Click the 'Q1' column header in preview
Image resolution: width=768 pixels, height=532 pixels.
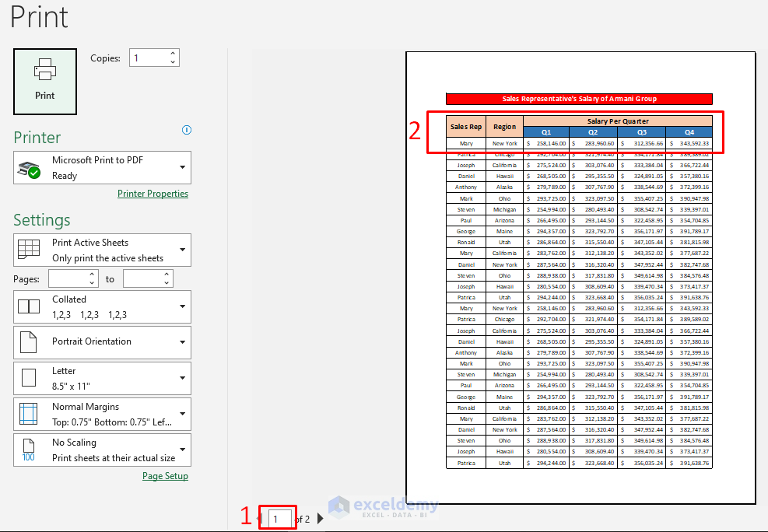coord(546,132)
